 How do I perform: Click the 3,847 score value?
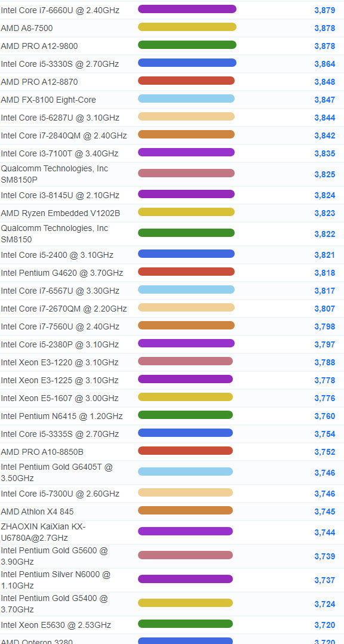[325, 100]
